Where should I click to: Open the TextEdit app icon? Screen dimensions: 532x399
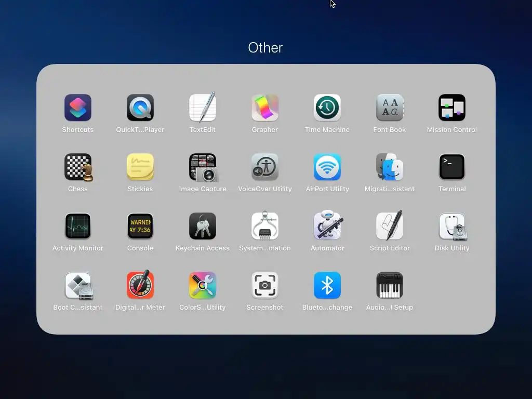203,108
